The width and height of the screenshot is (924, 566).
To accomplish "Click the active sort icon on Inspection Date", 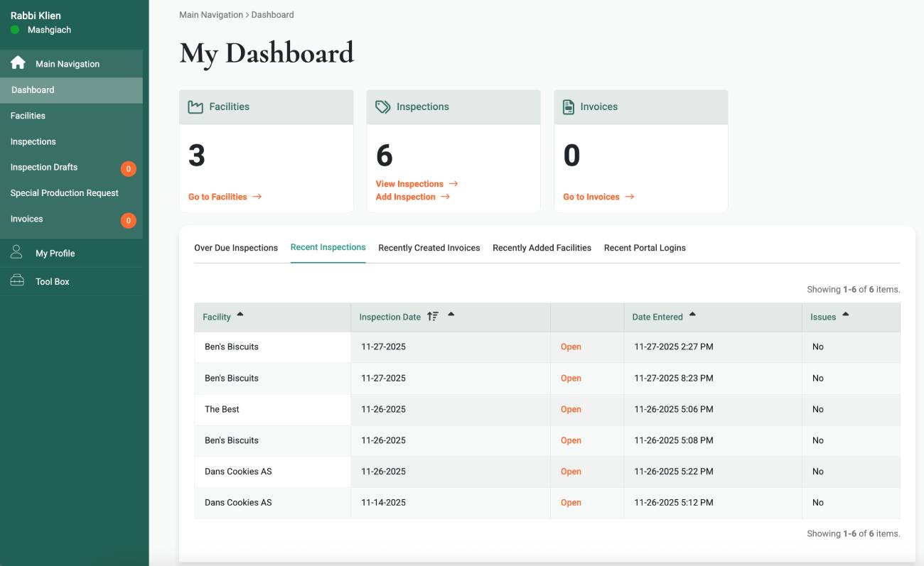I will pyautogui.click(x=432, y=315).
